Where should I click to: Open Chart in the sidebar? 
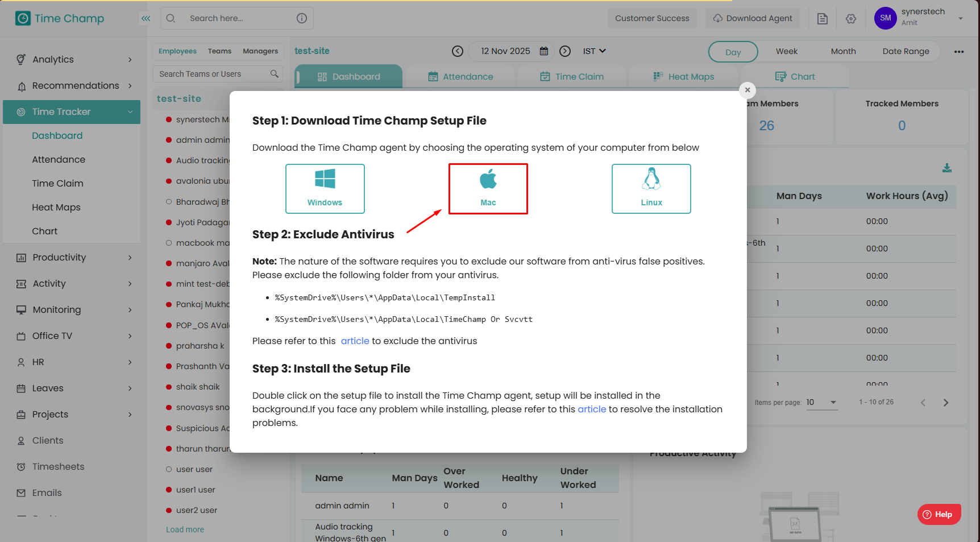pyautogui.click(x=45, y=231)
